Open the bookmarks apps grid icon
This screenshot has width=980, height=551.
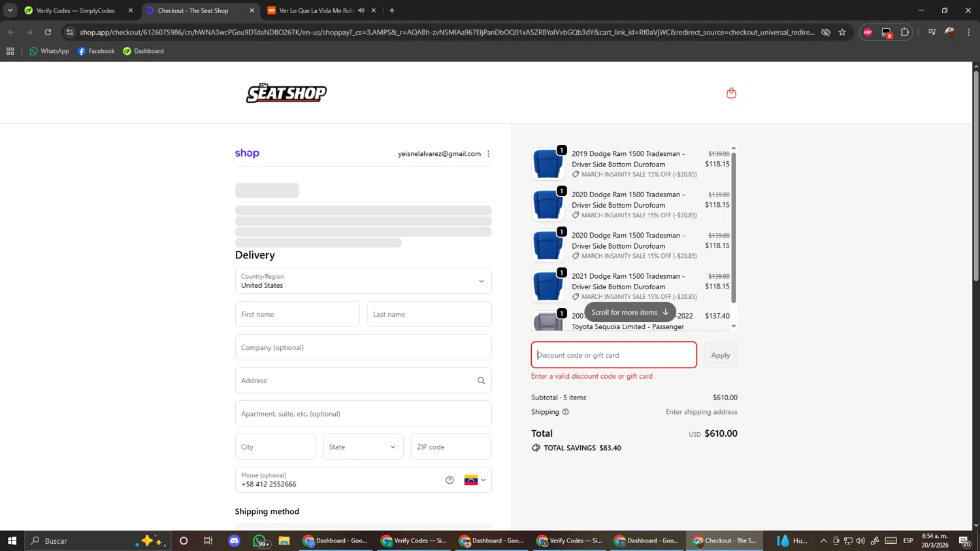10,51
